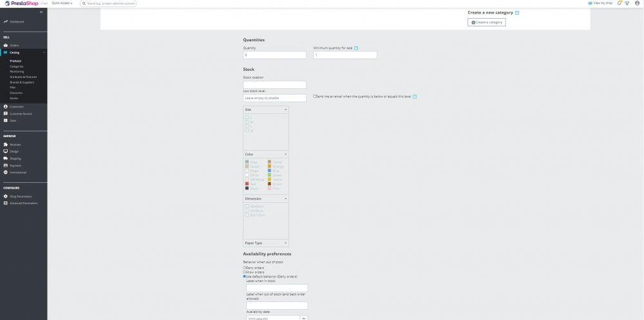
Task: Click the Create a category button
Action: [x=487, y=22]
